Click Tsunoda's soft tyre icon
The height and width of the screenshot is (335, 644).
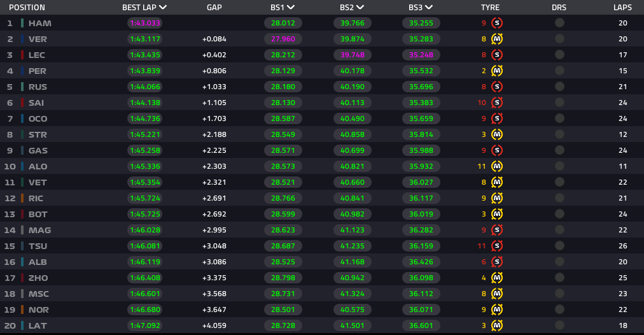pyautogui.click(x=497, y=246)
